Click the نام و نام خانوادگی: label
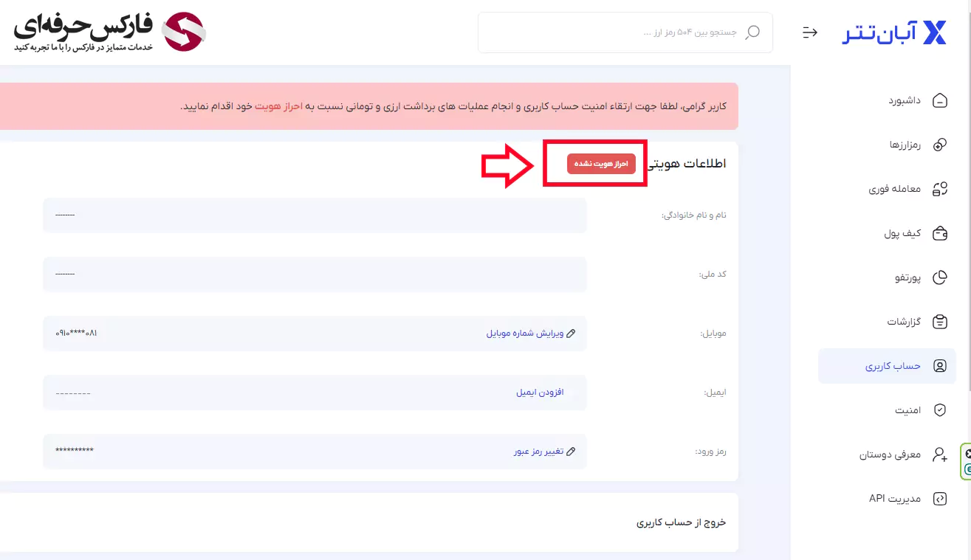Viewport: 971px width, 560px height. [x=693, y=215]
